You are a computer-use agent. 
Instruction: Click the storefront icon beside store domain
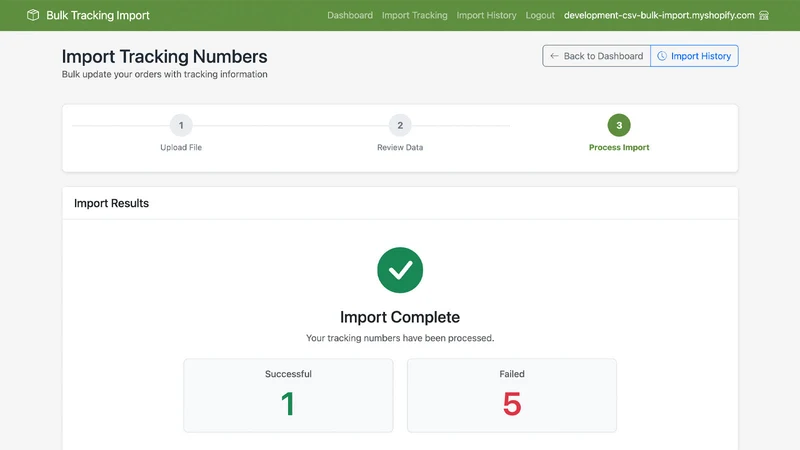[764, 15]
